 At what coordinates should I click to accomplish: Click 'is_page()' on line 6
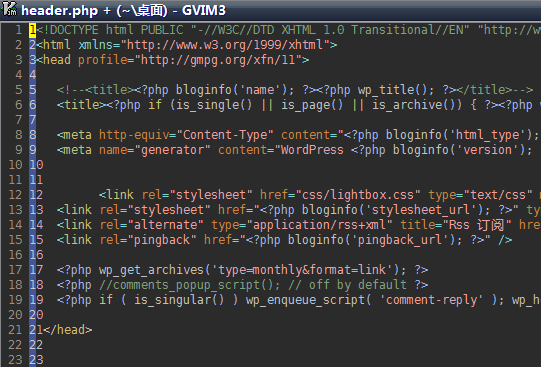312,105
